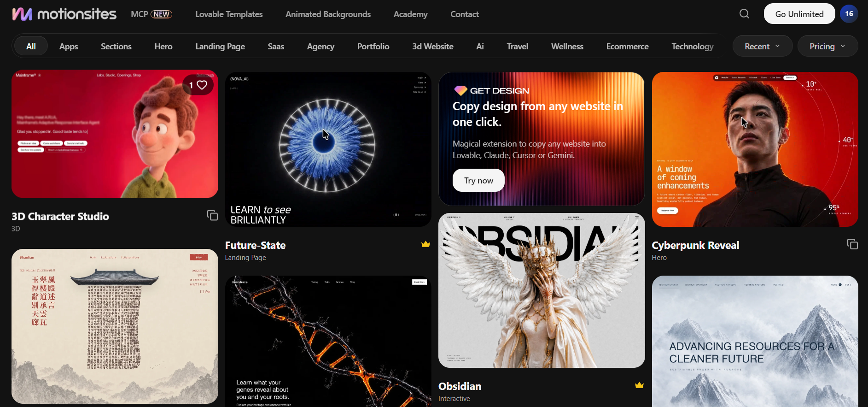868x407 pixels.
Task: Navigate to the Academy page
Action: (x=410, y=14)
